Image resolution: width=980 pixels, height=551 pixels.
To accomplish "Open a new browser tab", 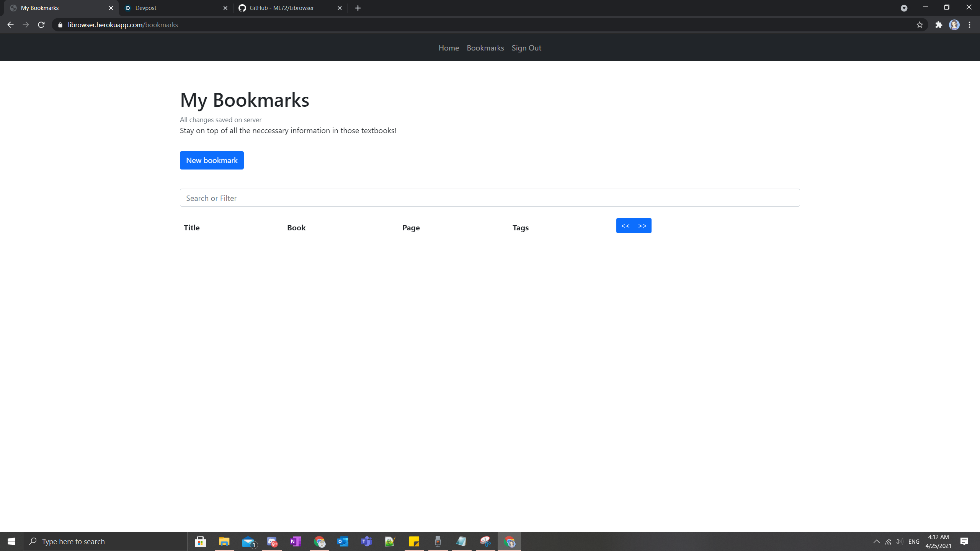I will click(x=358, y=8).
